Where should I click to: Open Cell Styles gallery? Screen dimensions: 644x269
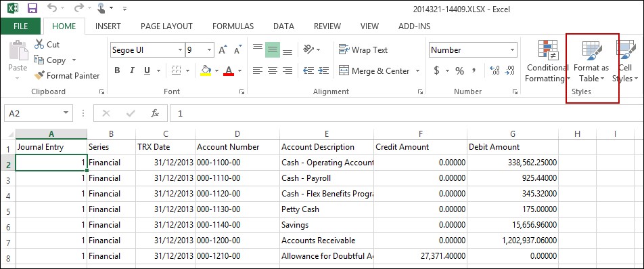click(x=625, y=62)
